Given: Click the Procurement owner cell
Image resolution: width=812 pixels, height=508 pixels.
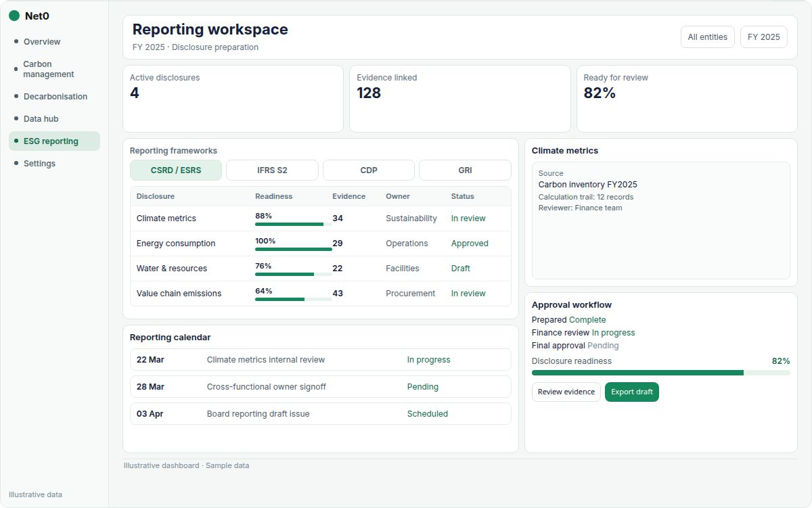Looking at the screenshot, I should click(411, 294).
